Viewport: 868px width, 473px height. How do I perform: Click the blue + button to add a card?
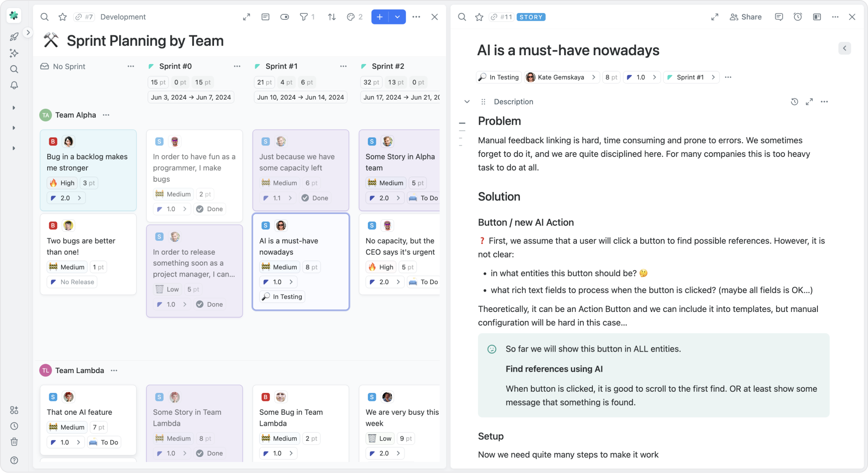coord(379,17)
